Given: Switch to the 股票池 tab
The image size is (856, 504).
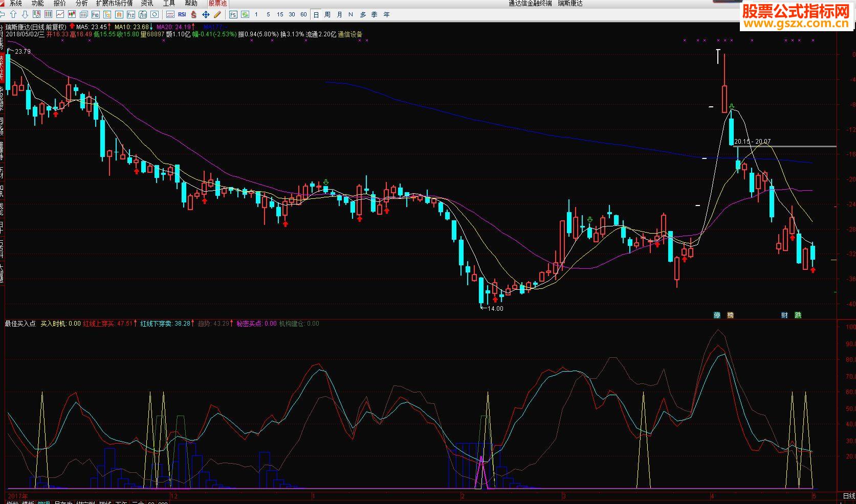Looking at the screenshot, I should coord(217,4).
